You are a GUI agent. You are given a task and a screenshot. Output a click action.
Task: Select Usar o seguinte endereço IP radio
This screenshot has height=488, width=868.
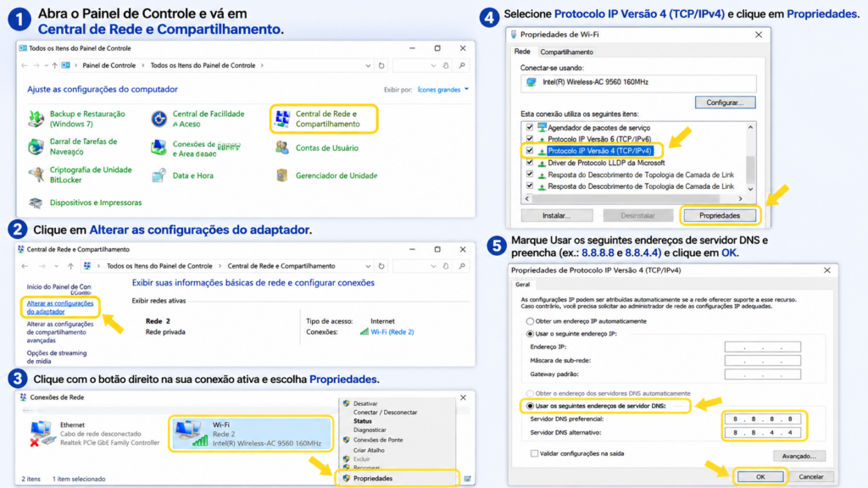pyautogui.click(x=530, y=334)
